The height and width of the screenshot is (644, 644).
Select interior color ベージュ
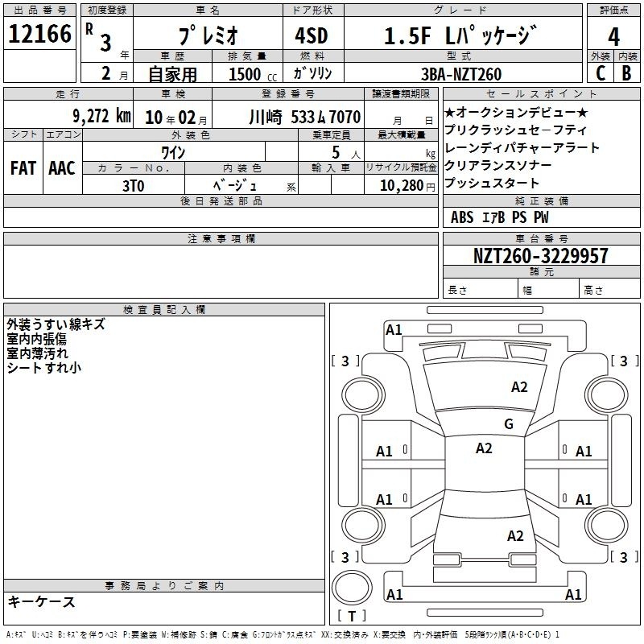click(235, 186)
